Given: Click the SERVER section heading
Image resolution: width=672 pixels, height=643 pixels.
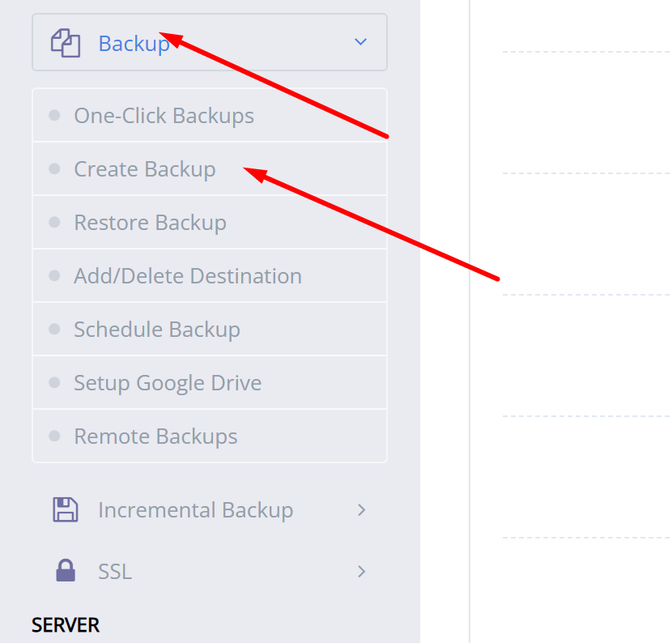Looking at the screenshot, I should [65, 624].
